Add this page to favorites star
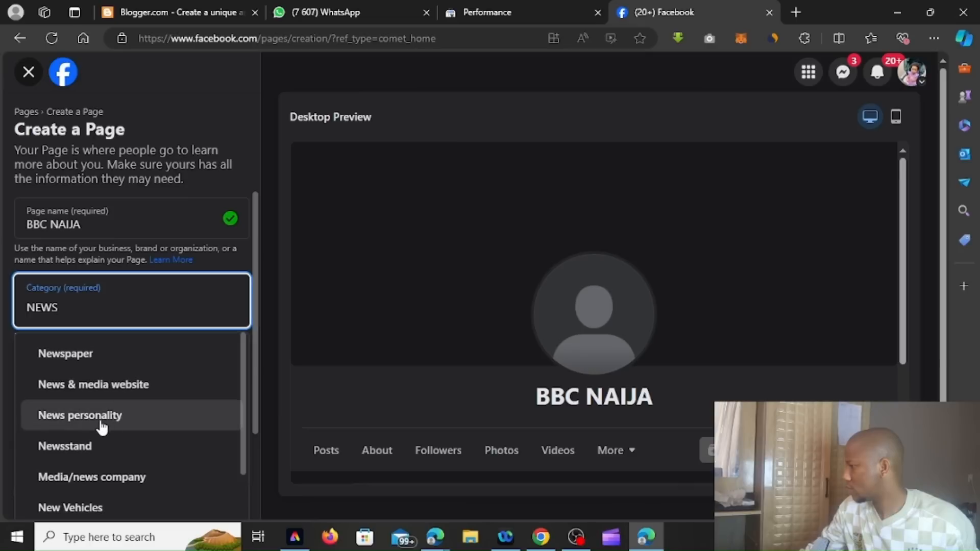The height and width of the screenshot is (551, 980). (640, 38)
